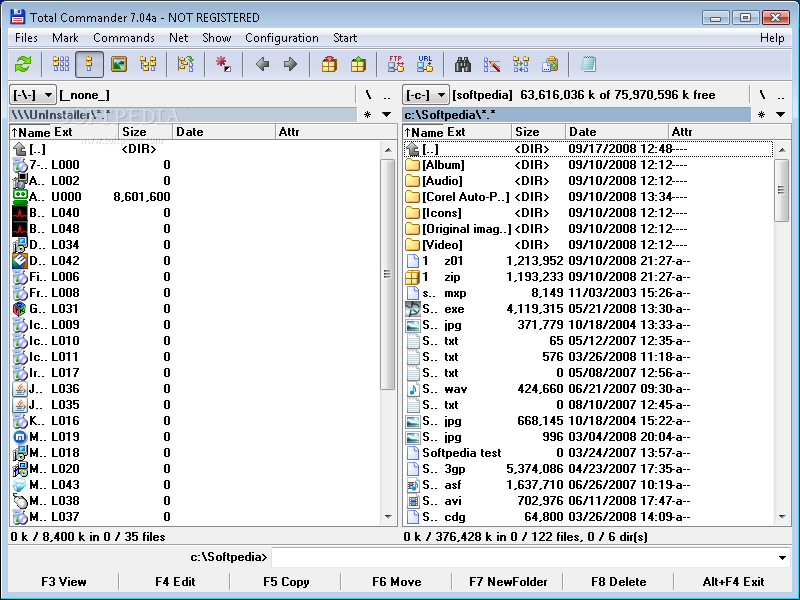Click Copy names to clipboard icon

(x=550, y=64)
